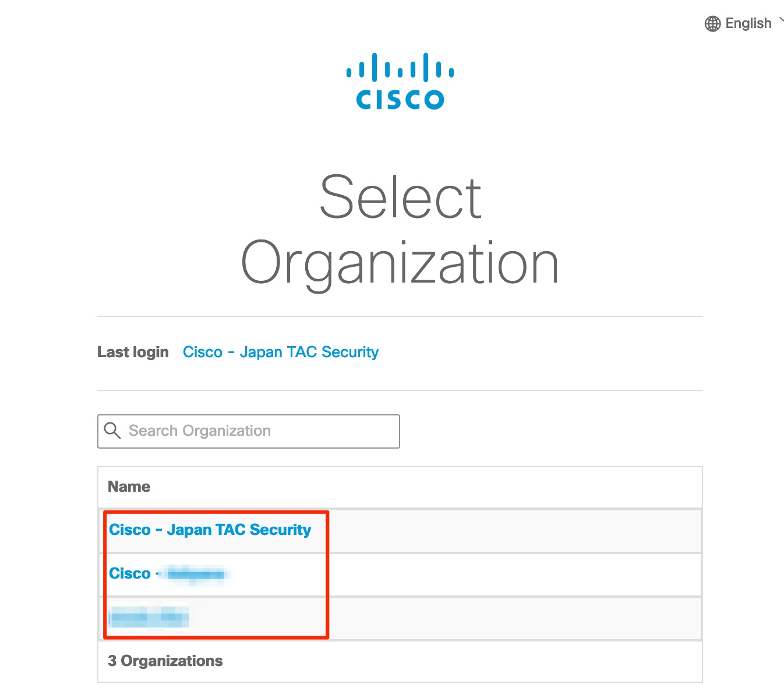
Task: Click the 3 Organizations count label
Action: click(x=165, y=661)
